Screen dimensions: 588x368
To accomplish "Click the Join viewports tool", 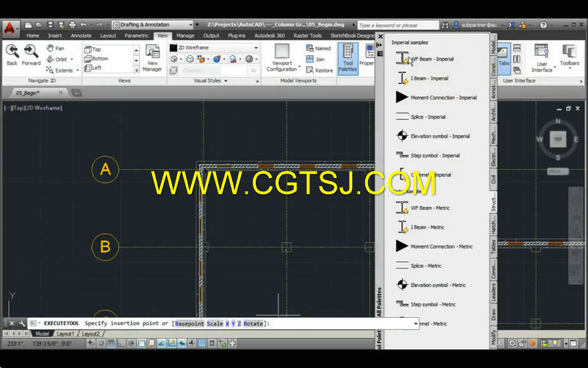I will tap(315, 60).
